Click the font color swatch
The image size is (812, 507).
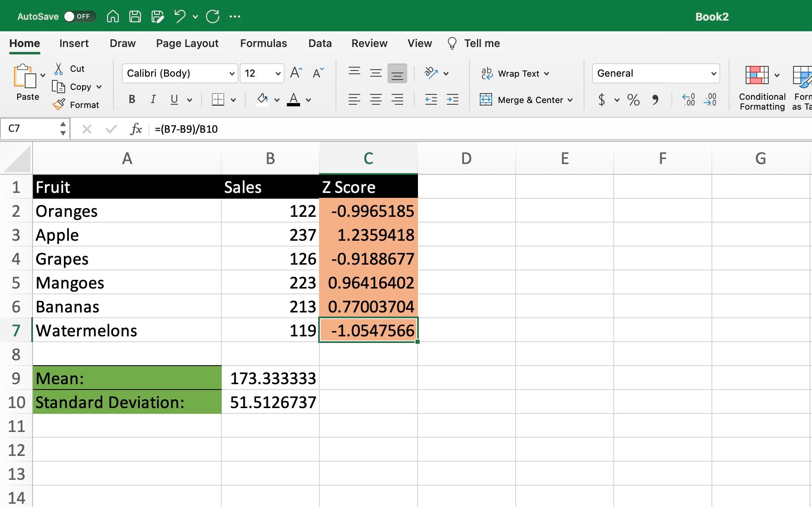(x=294, y=105)
